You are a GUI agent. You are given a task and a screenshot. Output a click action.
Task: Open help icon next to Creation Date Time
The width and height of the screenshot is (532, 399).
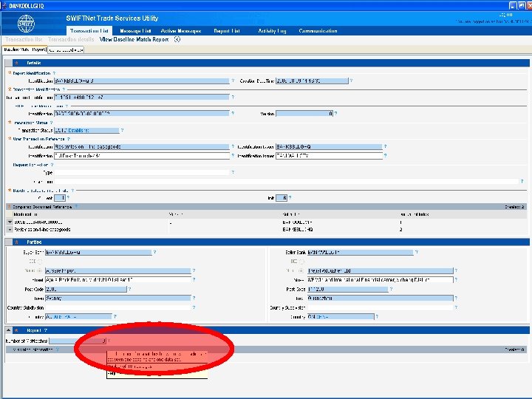[351, 81]
